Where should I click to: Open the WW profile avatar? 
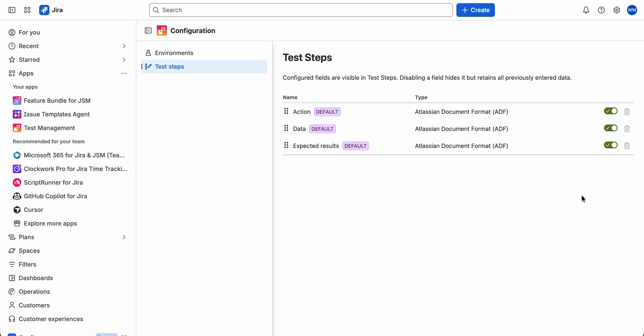[632, 10]
